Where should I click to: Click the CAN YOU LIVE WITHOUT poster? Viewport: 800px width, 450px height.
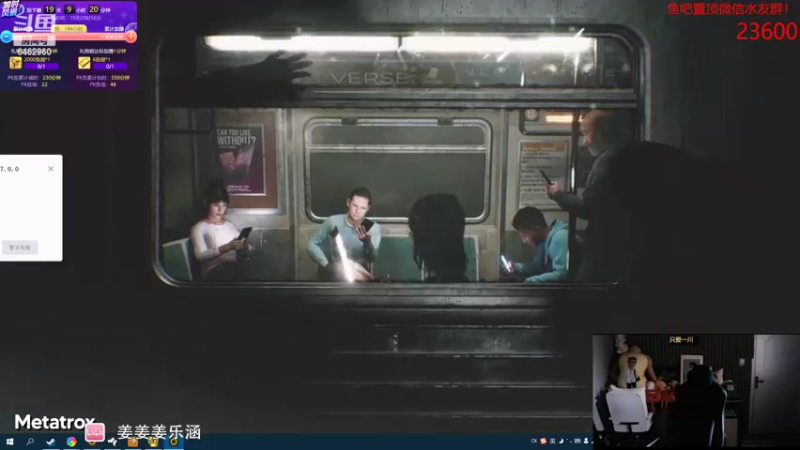pyautogui.click(x=241, y=161)
